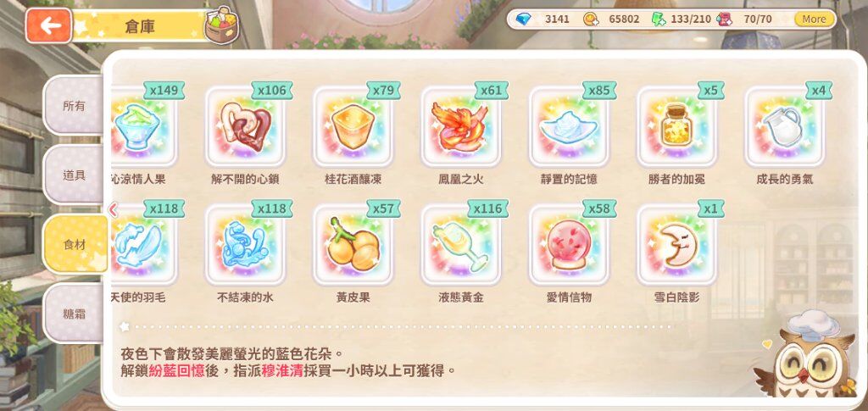Click the red left chevron arrow

coord(114,209)
